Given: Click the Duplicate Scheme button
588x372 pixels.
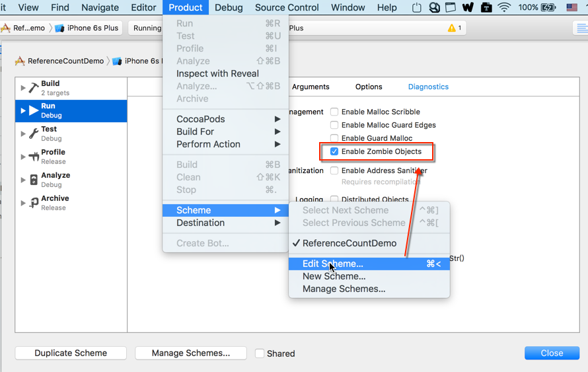Looking at the screenshot, I should click(71, 353).
